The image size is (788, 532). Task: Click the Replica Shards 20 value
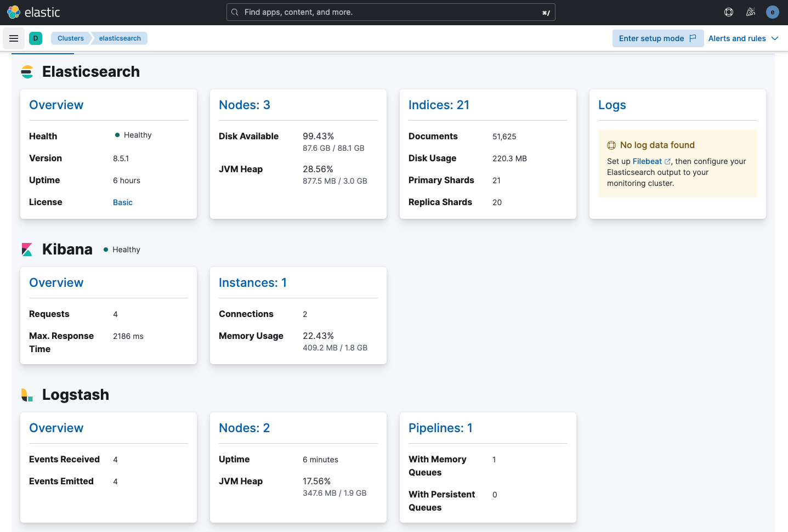497,202
